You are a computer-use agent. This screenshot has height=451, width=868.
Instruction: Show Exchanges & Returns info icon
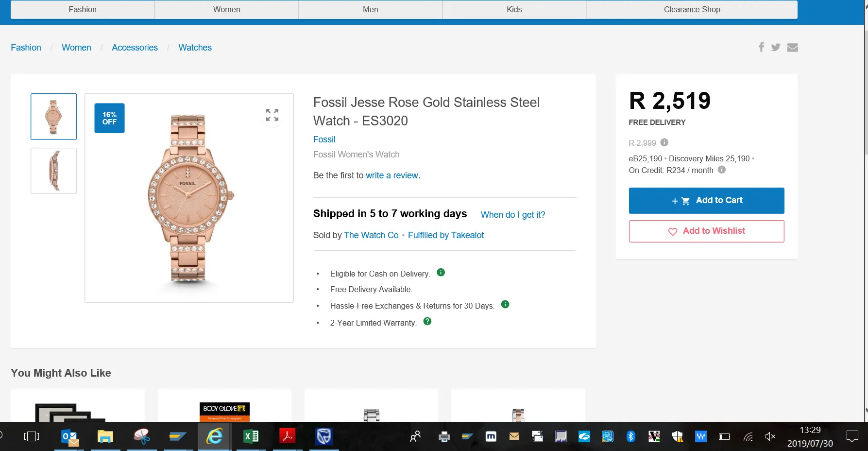[505, 304]
